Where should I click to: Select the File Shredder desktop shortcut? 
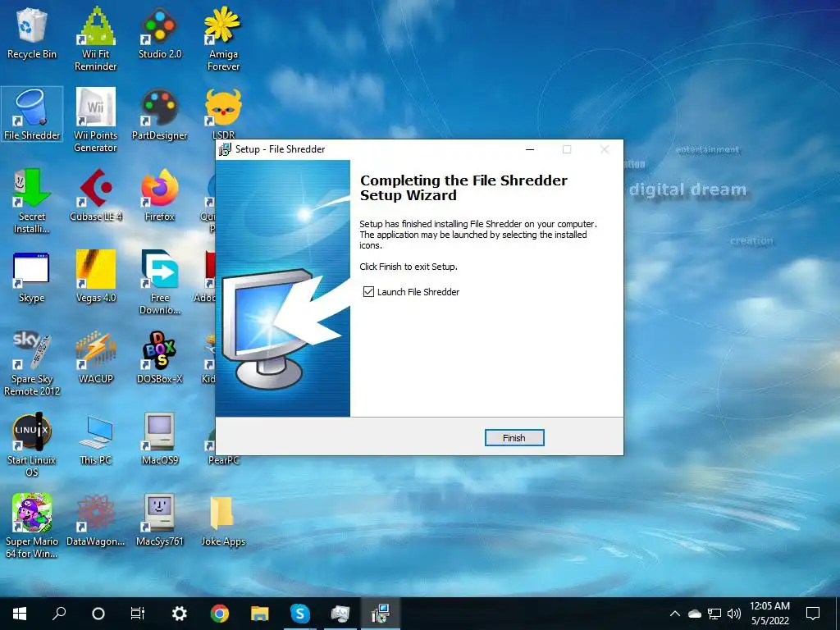coord(32,114)
